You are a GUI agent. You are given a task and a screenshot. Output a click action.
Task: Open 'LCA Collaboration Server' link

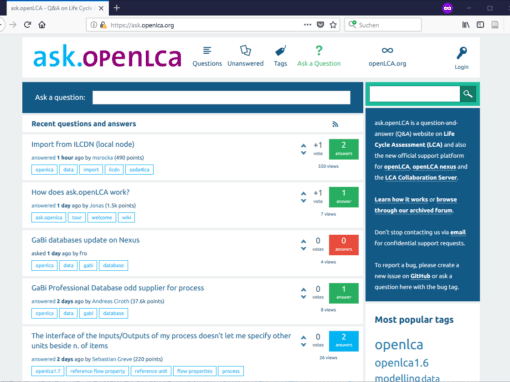click(x=421, y=178)
